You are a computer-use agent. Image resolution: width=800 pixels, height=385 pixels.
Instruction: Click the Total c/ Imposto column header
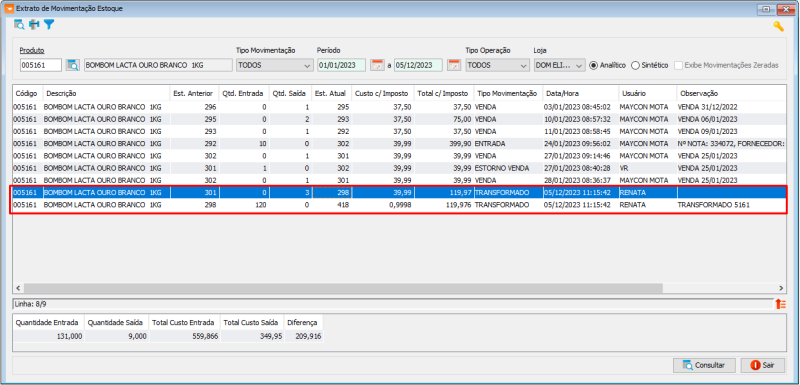(444, 93)
